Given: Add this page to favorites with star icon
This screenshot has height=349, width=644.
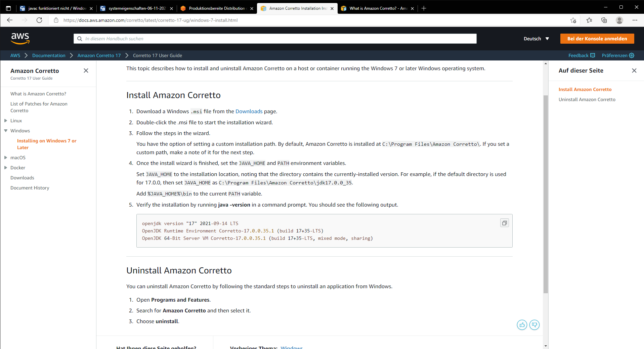Looking at the screenshot, I should click(573, 20).
